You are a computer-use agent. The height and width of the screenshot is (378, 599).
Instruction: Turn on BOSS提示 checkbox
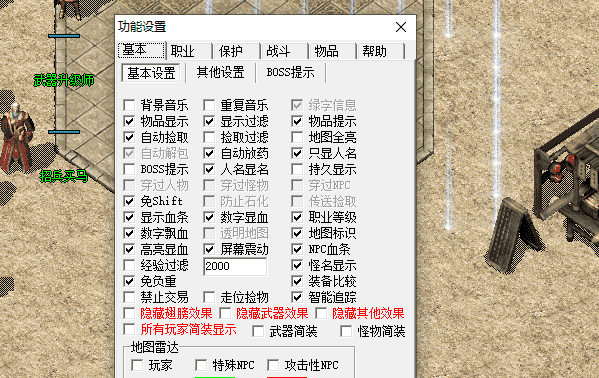[129, 169]
